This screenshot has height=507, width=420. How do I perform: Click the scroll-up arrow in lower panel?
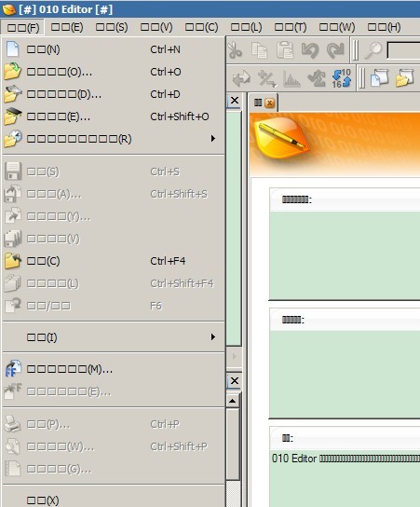tap(233, 401)
